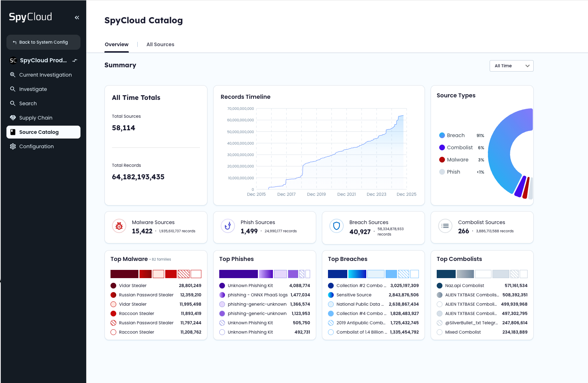The image size is (588, 383).
Task: Open Current Investigation in the sidebar
Action: tap(43, 75)
